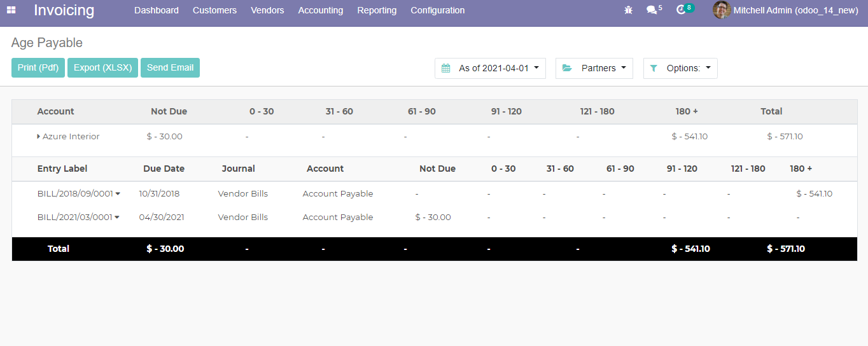Click the Send Email button
868x346 pixels.
tap(170, 68)
